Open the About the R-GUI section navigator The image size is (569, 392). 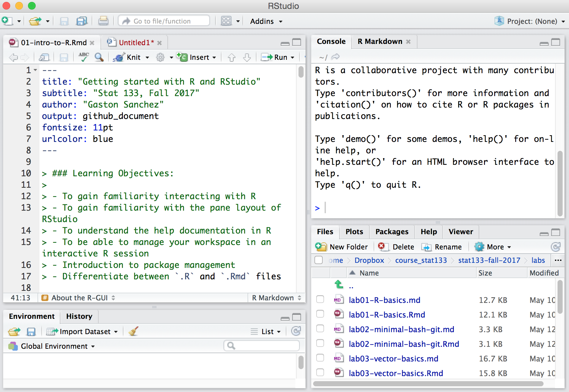(78, 298)
